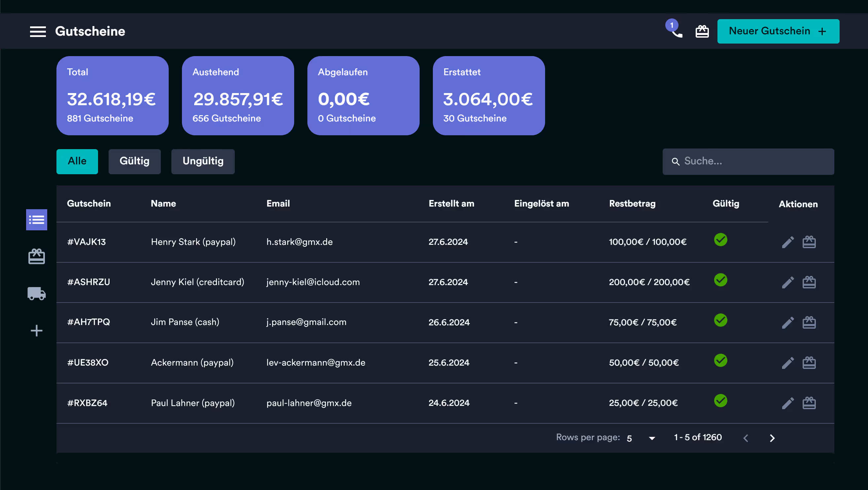Go to the next page of vouchers
Screen dimensions: 868x490
click(772, 438)
